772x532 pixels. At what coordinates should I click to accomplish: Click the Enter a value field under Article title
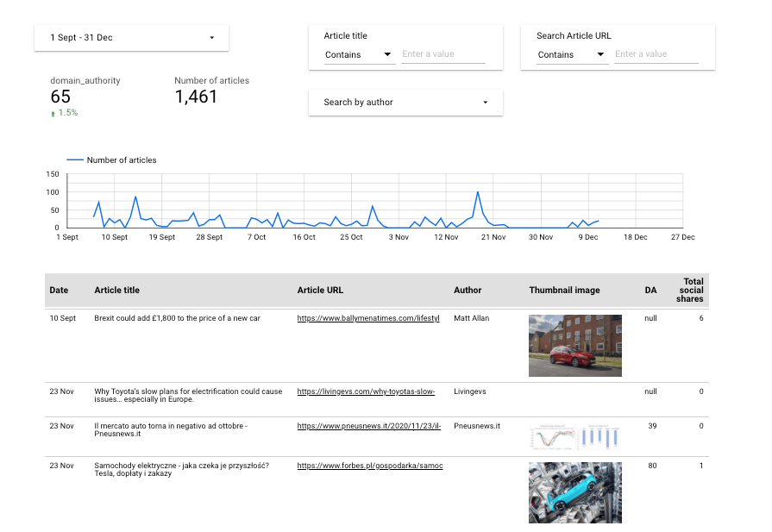coord(443,53)
